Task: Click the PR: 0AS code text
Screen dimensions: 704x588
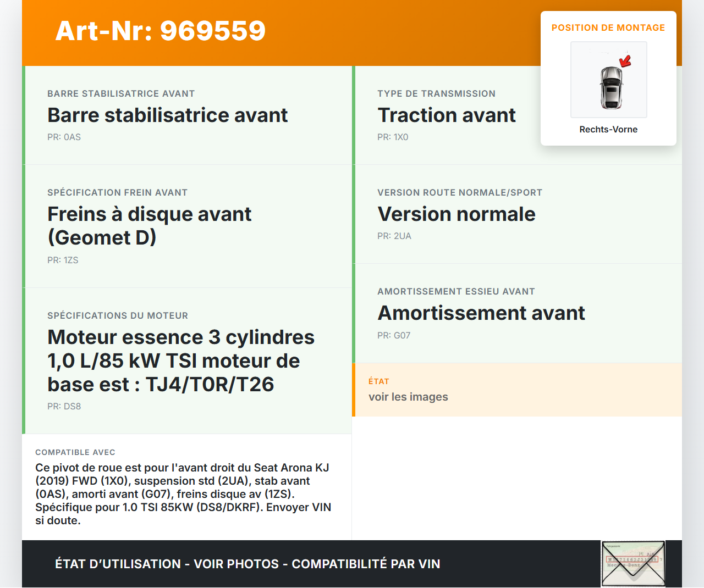Action: pyautogui.click(x=64, y=137)
